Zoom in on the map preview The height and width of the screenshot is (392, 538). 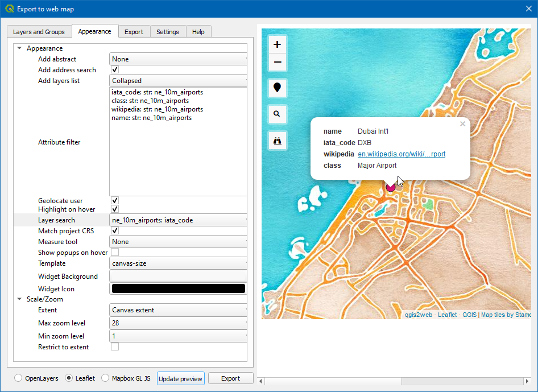[277, 44]
